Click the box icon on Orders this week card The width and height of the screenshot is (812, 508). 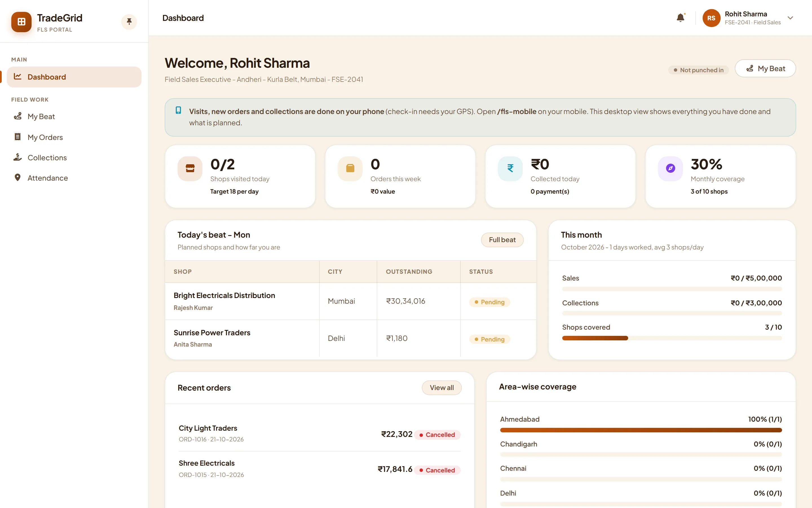click(x=350, y=169)
